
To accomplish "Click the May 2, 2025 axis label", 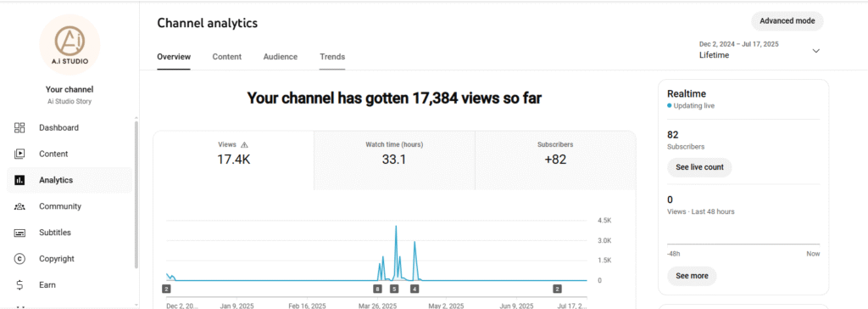I will [x=445, y=306].
